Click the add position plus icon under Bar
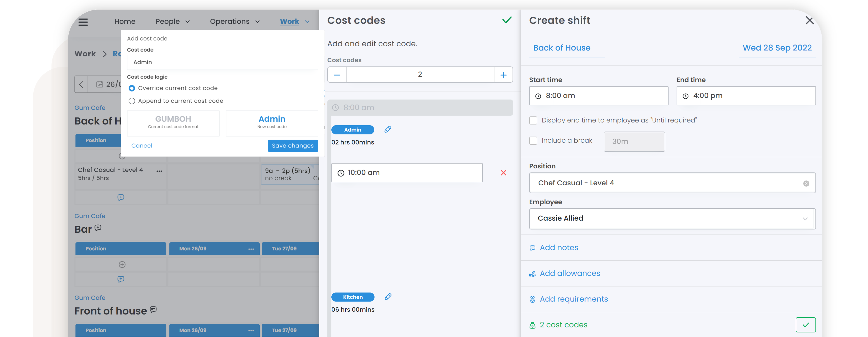This screenshot has width=868, height=337. point(122,265)
